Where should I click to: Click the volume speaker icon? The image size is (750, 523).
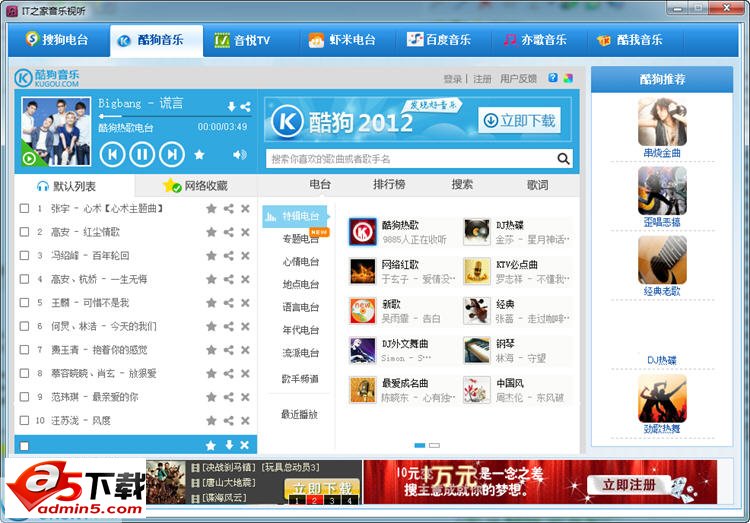[240, 154]
